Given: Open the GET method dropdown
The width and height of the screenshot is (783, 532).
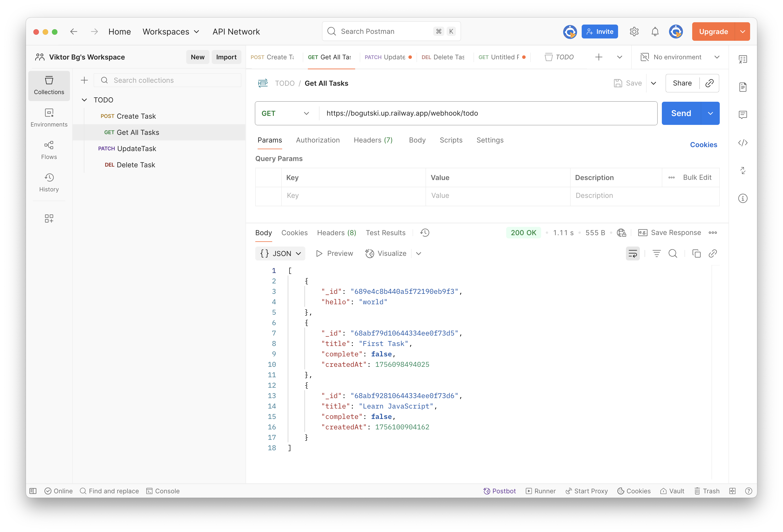Looking at the screenshot, I should tap(285, 113).
